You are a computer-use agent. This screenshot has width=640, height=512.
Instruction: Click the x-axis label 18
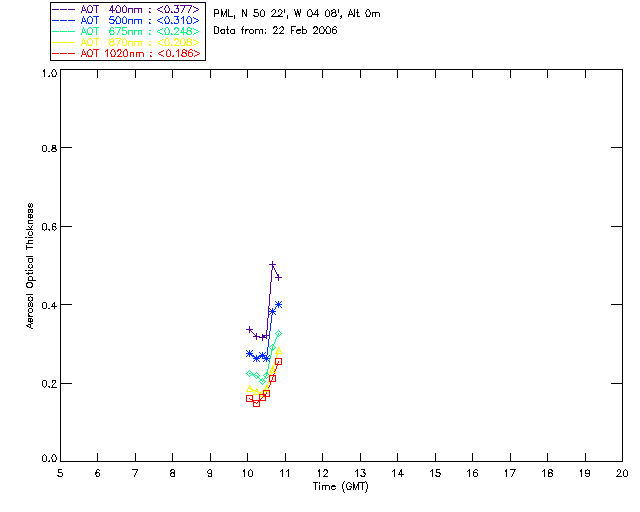tap(547, 474)
